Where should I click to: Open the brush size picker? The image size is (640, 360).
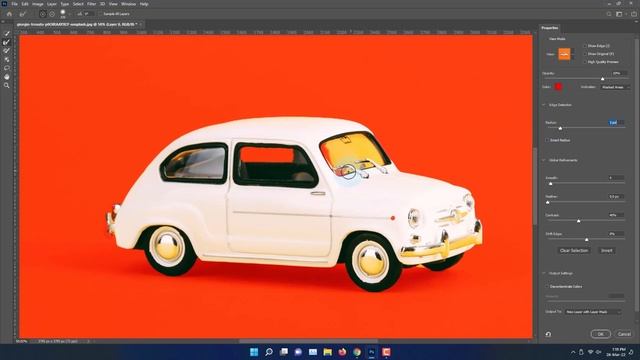[x=63, y=14]
